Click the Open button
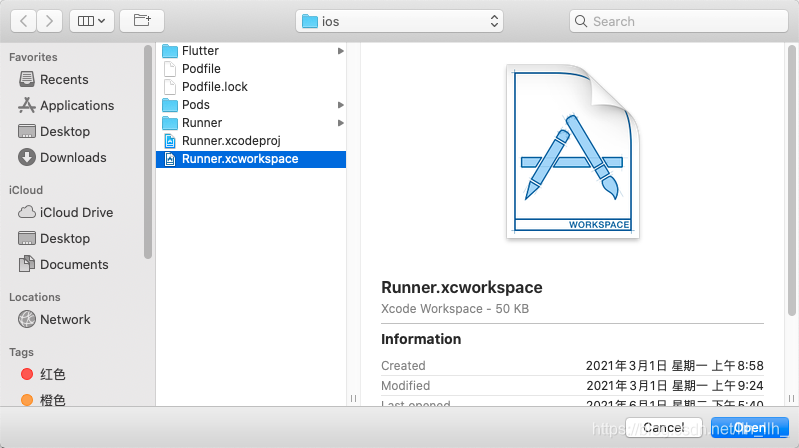This screenshot has height=448, width=799. click(x=750, y=427)
